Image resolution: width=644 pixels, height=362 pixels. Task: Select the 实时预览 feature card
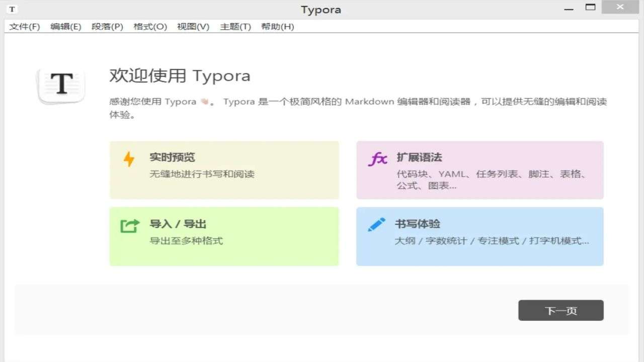(x=224, y=170)
